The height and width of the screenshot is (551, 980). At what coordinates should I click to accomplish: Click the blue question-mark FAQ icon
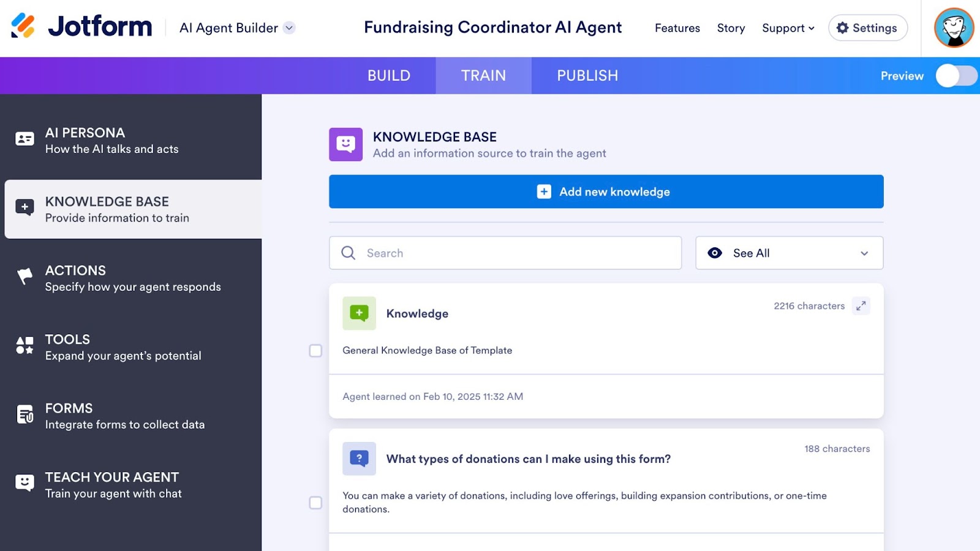(x=359, y=459)
